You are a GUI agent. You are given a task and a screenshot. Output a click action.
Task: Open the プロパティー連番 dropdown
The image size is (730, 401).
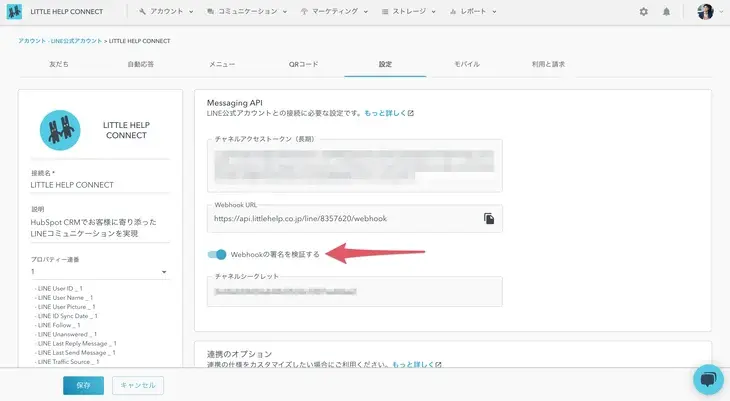coord(99,272)
